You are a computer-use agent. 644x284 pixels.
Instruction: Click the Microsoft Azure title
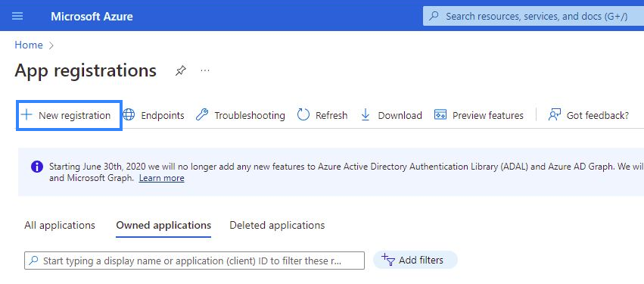92,17
